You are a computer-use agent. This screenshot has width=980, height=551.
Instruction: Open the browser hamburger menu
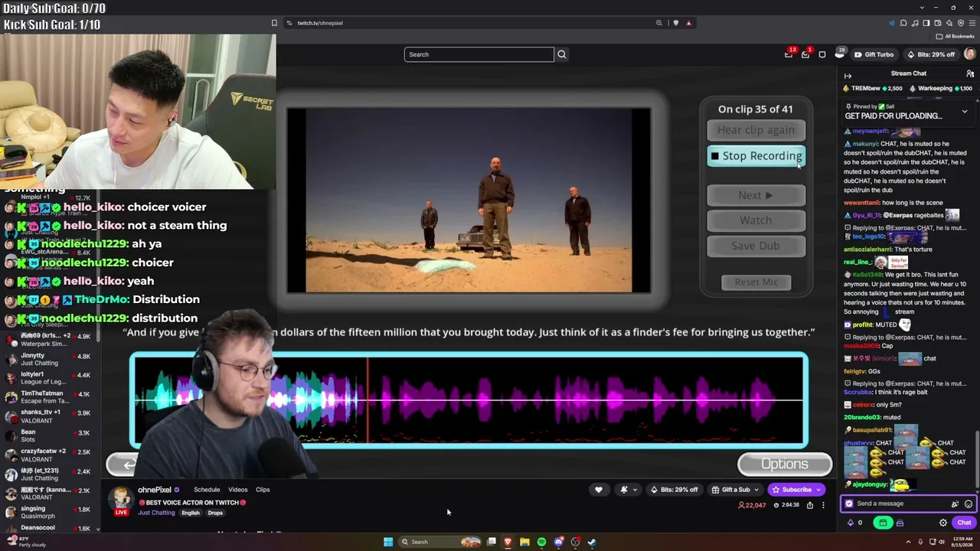click(x=972, y=23)
